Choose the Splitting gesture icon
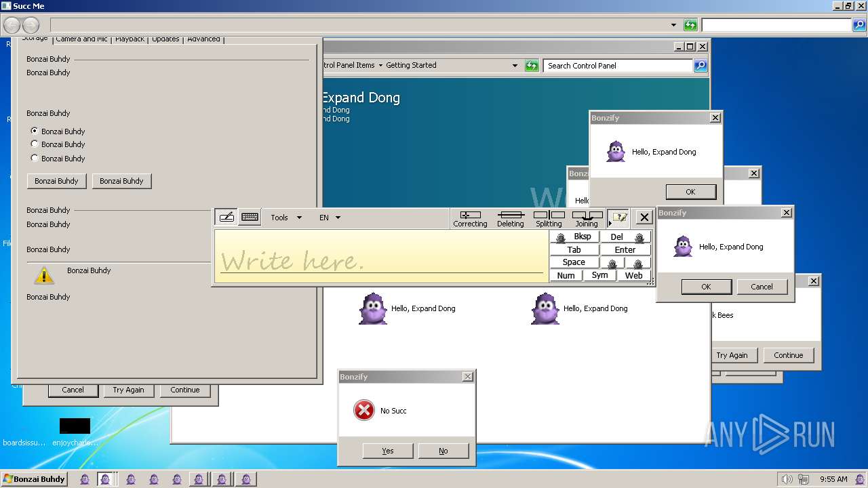This screenshot has width=868, height=488. tap(549, 218)
